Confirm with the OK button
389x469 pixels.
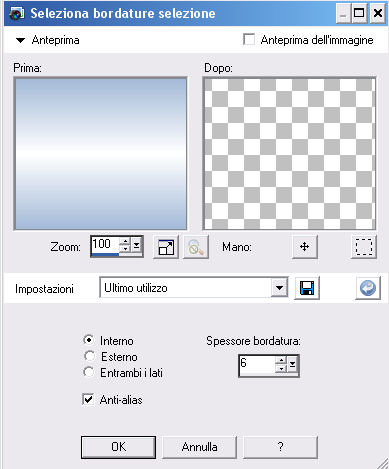[118, 447]
